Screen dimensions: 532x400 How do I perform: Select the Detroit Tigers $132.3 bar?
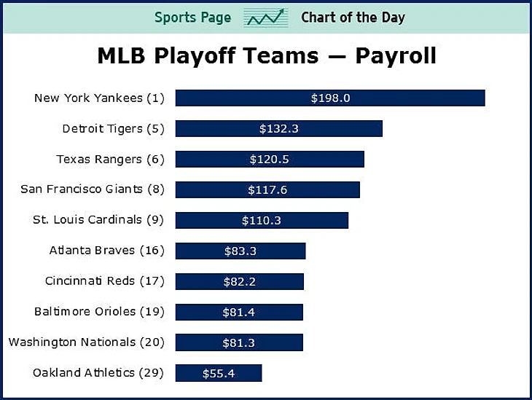(x=279, y=128)
